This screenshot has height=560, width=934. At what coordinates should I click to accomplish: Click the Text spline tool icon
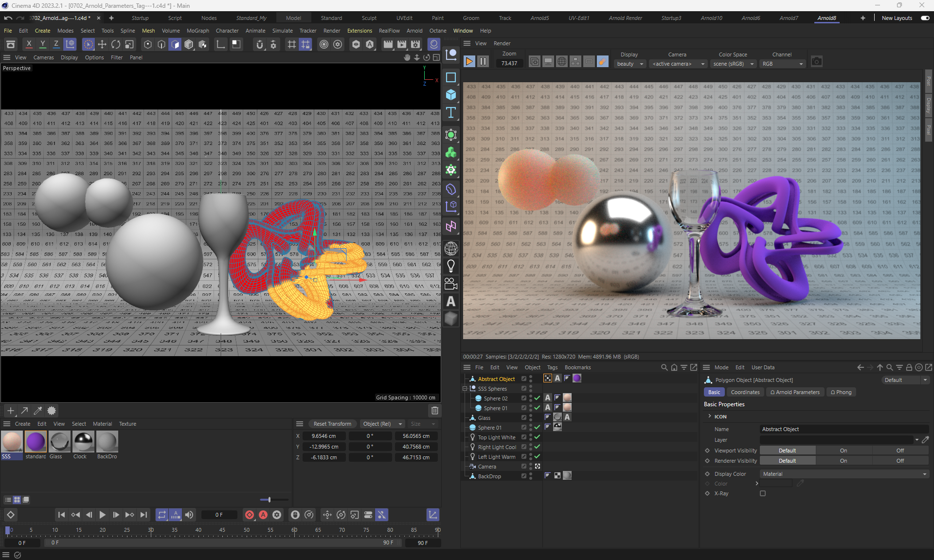[x=451, y=112]
